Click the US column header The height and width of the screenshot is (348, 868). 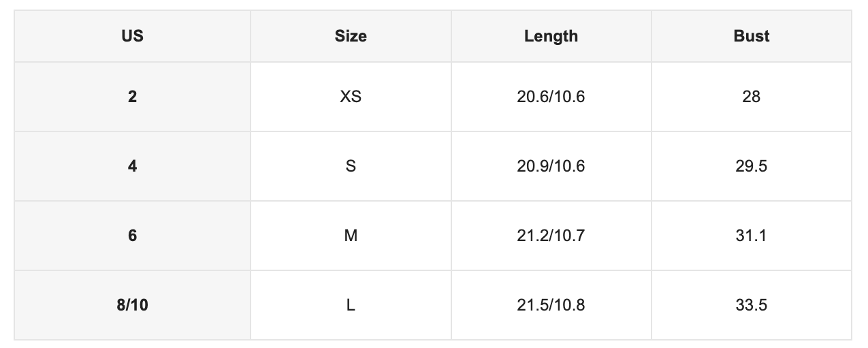click(132, 36)
